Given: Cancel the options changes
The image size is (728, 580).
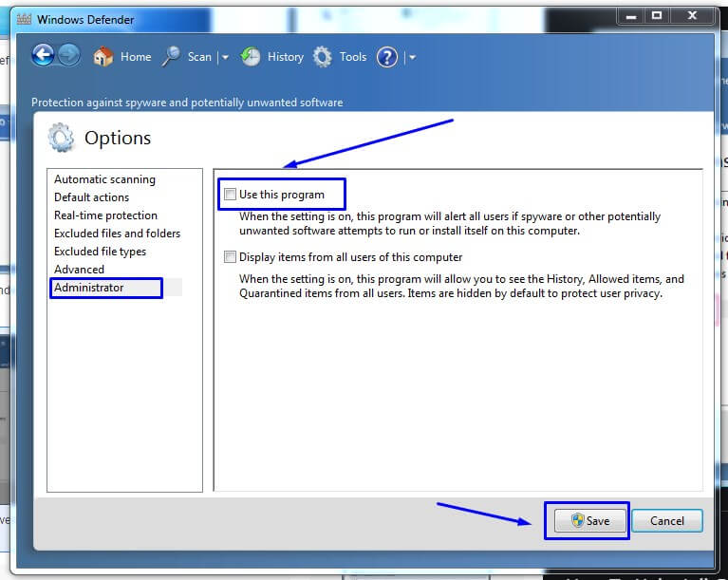Looking at the screenshot, I should 667,520.
